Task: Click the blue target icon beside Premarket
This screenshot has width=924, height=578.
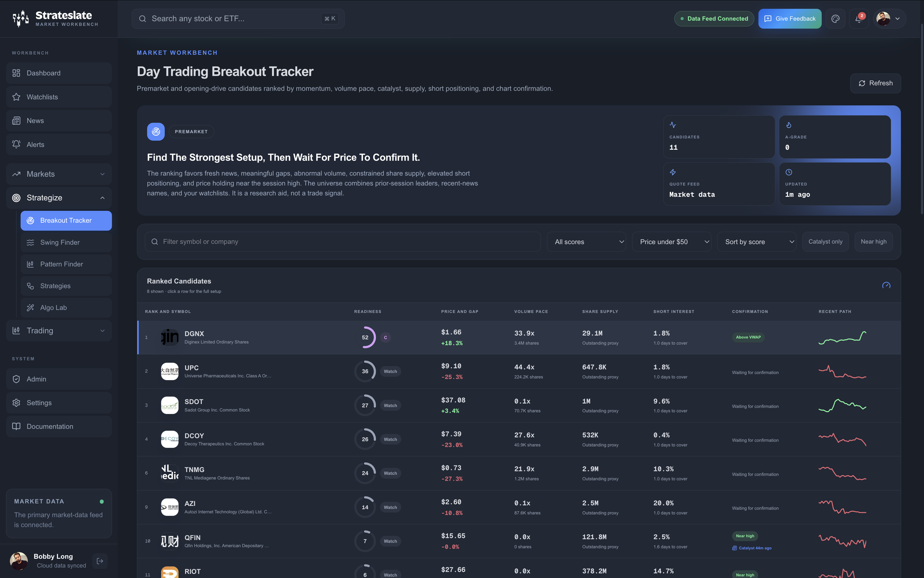Action: point(156,132)
